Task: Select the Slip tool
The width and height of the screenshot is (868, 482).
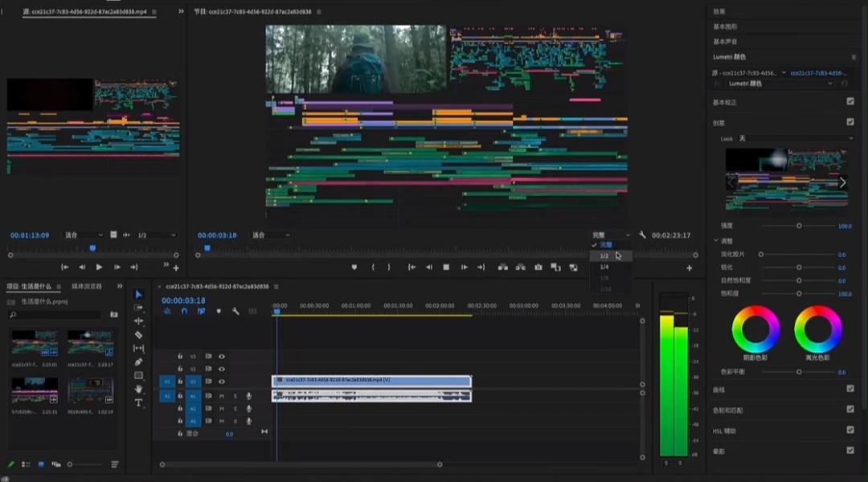Action: point(138,348)
